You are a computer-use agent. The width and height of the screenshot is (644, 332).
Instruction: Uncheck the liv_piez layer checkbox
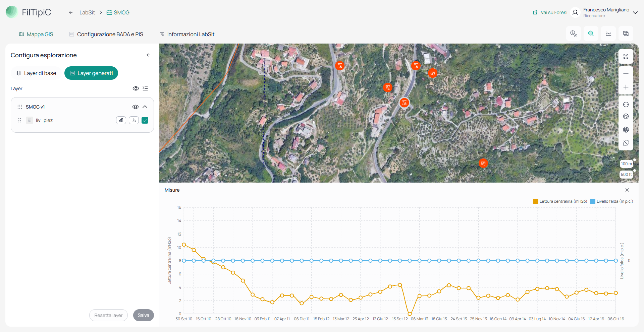coord(145,120)
